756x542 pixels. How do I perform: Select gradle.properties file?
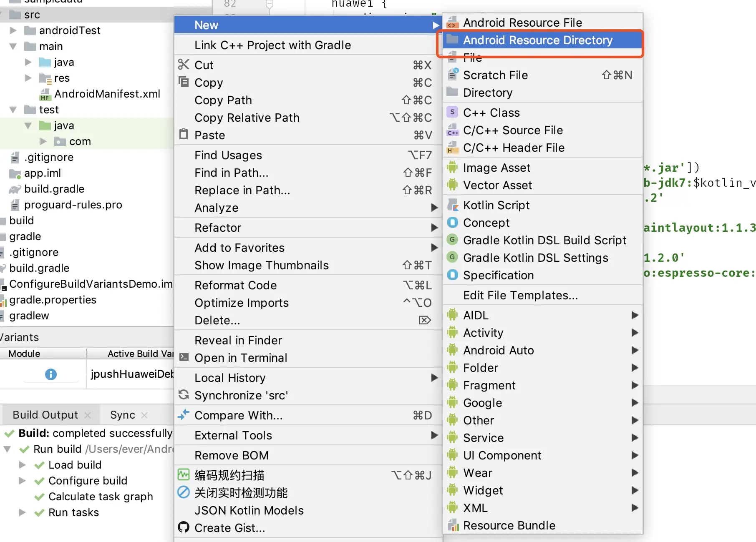[x=53, y=300]
